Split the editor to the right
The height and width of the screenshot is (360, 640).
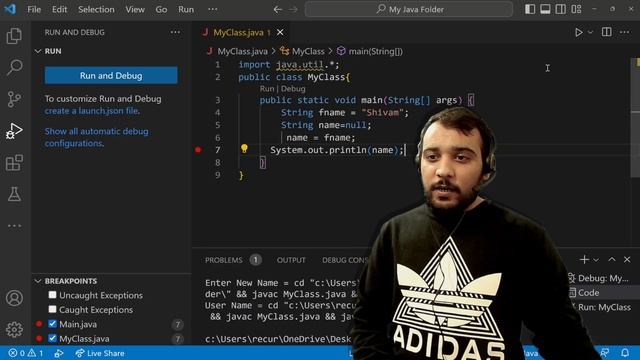[x=607, y=32]
